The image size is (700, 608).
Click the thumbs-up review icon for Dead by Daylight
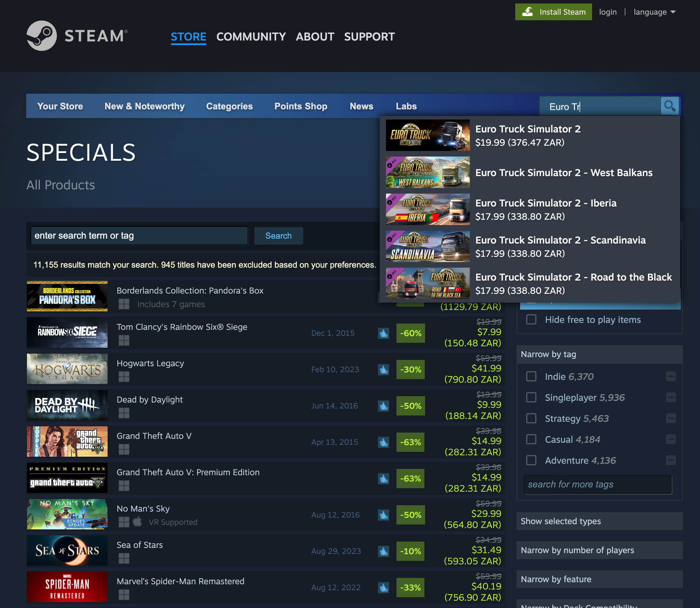(x=384, y=406)
